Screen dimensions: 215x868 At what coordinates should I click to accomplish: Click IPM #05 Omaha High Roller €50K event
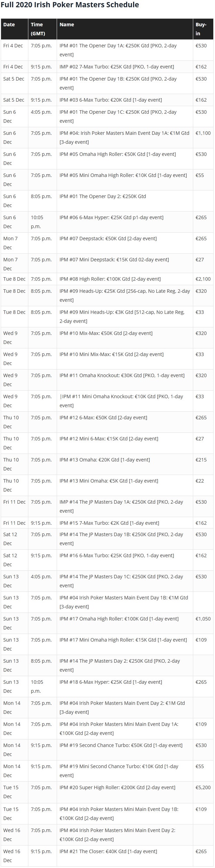pos(118,154)
